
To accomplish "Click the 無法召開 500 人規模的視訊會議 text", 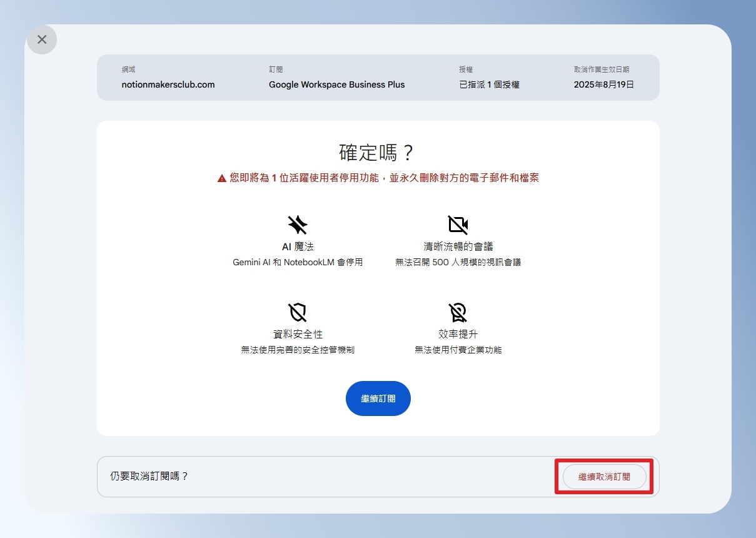I will [x=458, y=262].
